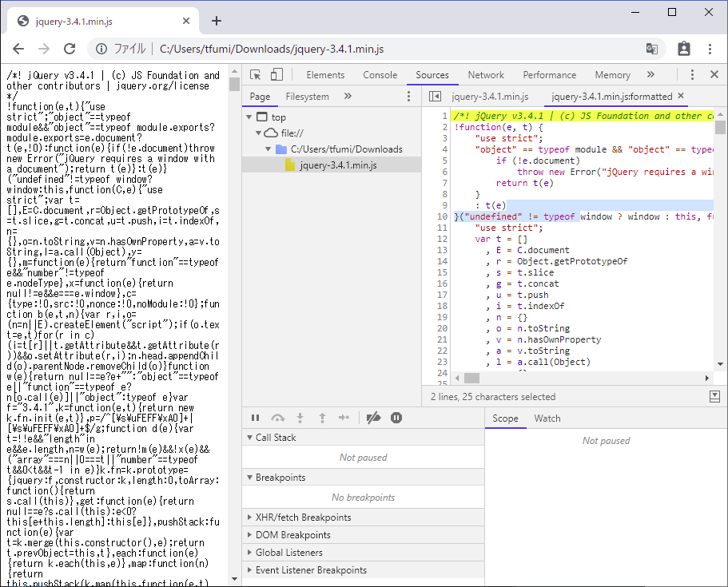Click the code editor vertical scrollbar thumb
Screen dimensions: 728x587
click(x=720, y=127)
